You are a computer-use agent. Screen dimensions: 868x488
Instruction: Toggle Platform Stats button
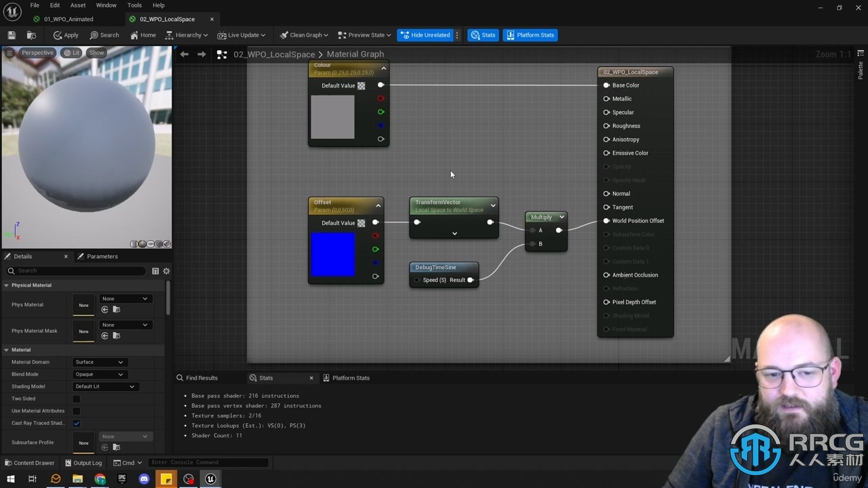click(530, 35)
